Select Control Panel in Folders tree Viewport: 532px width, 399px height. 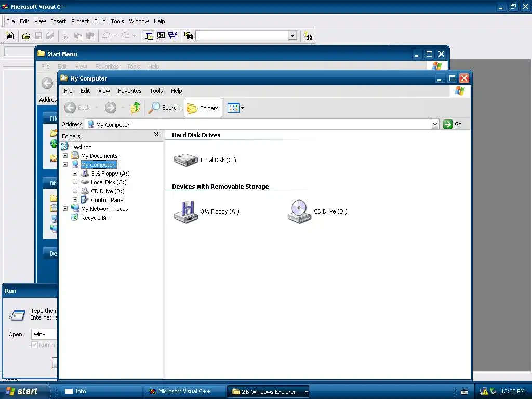click(x=108, y=200)
